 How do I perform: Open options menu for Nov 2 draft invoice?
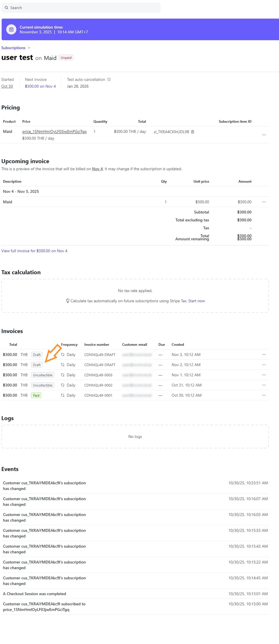pos(264,365)
